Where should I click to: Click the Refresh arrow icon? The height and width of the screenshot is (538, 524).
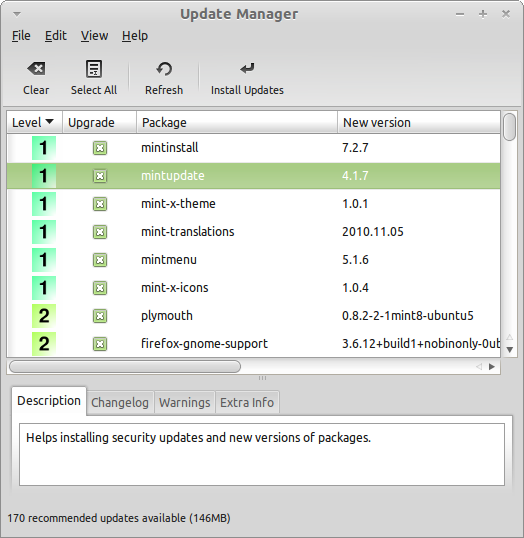(x=164, y=69)
